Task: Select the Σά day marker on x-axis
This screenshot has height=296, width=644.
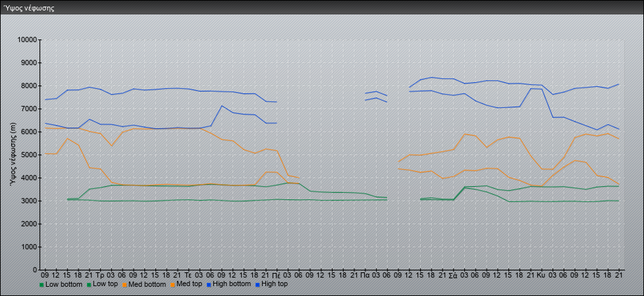Action: click(x=452, y=275)
